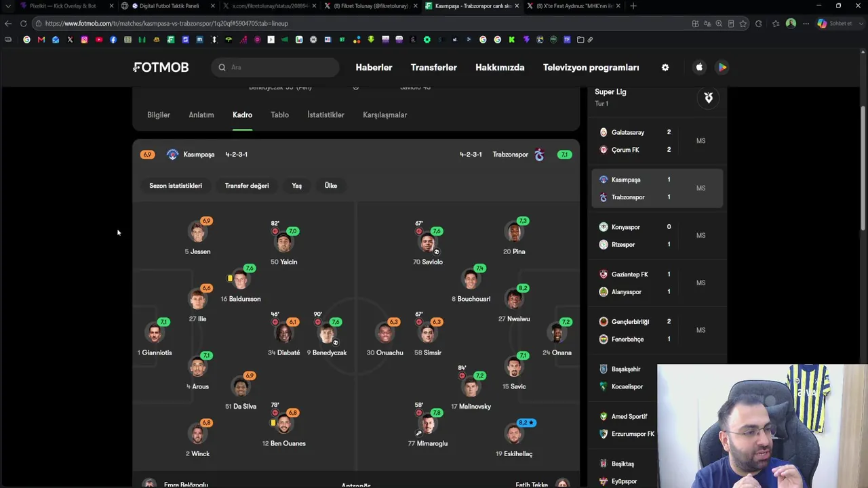868x488 pixels.
Task: Add page to favorites with star icon
Action: coord(743,23)
